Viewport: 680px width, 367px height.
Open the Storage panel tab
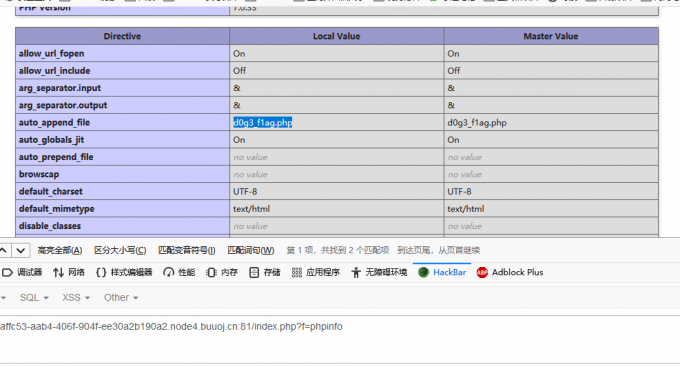(x=265, y=272)
